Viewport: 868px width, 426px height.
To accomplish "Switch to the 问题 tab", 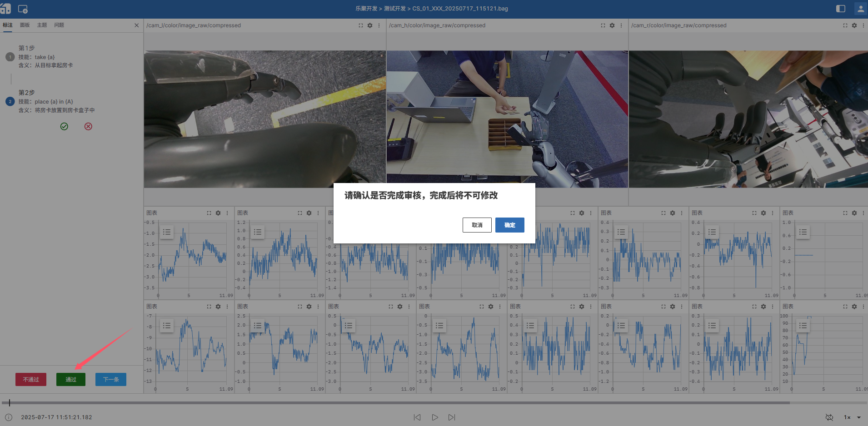I will pos(59,25).
